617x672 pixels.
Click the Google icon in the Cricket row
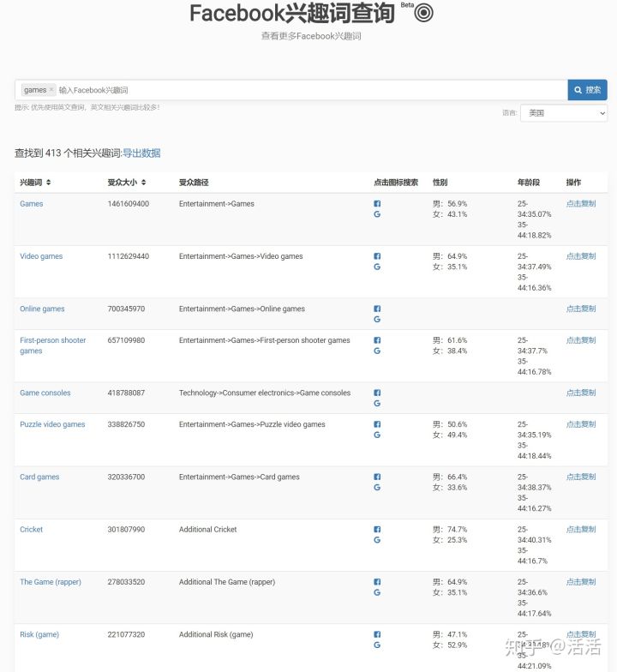coord(377,540)
